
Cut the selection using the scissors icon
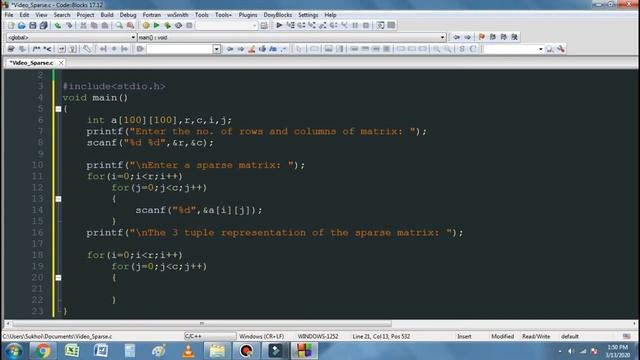(x=83, y=25)
